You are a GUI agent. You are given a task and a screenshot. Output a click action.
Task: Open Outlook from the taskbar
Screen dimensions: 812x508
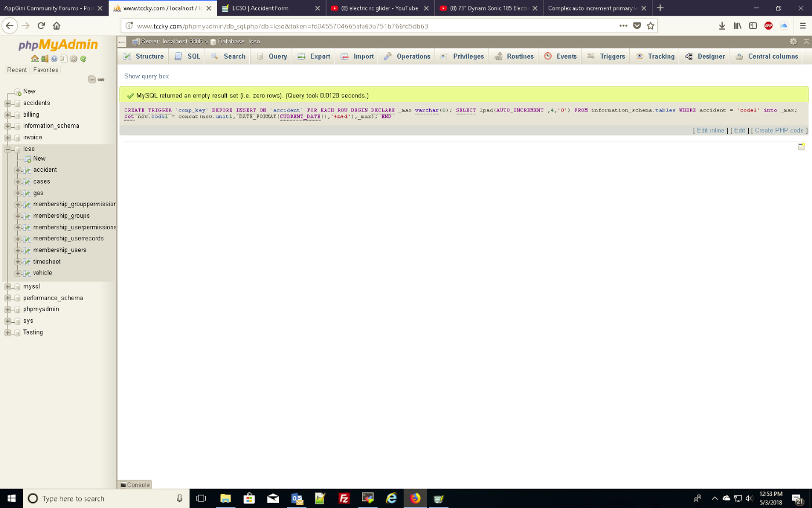[297, 498]
